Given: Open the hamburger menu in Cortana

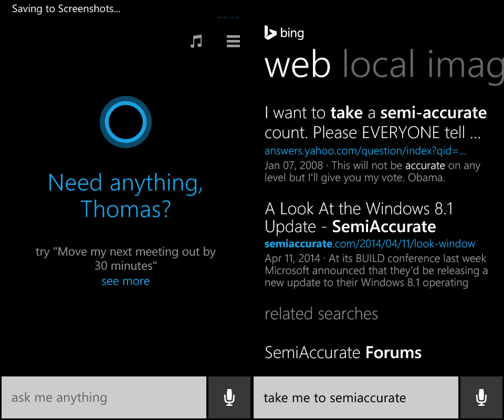Looking at the screenshot, I should (x=233, y=41).
